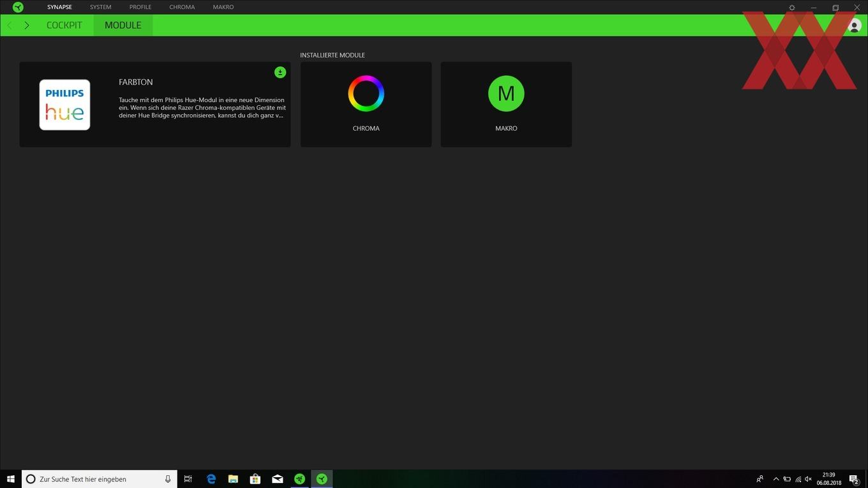
Task: Click the search microphone icon
Action: 168,479
